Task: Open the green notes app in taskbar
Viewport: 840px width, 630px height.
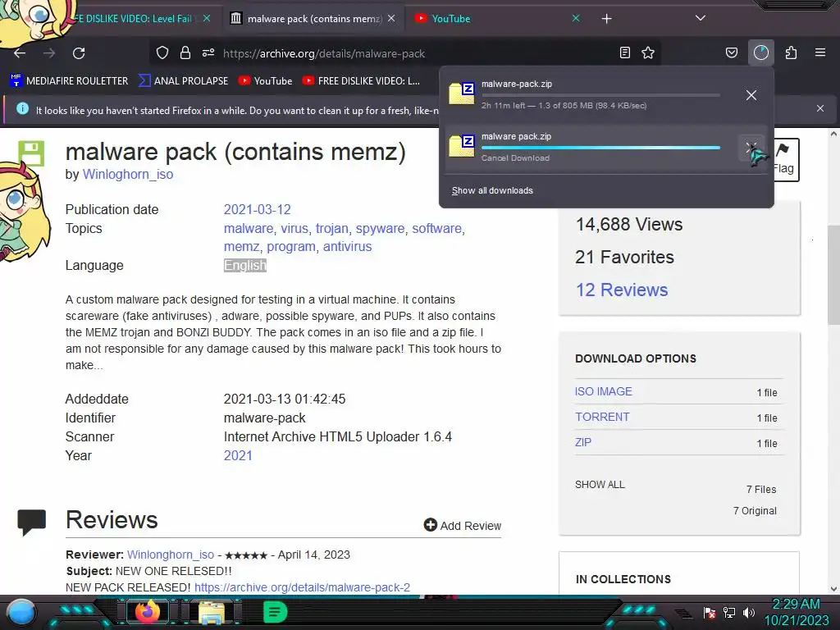Action: point(275,612)
